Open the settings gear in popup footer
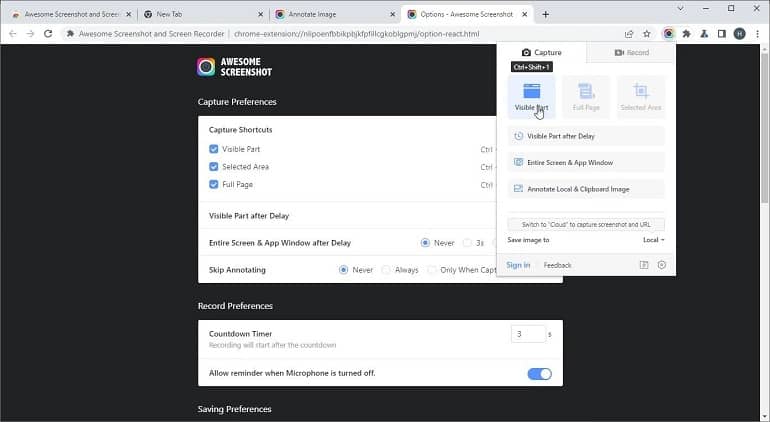The image size is (770, 422). coord(661,265)
